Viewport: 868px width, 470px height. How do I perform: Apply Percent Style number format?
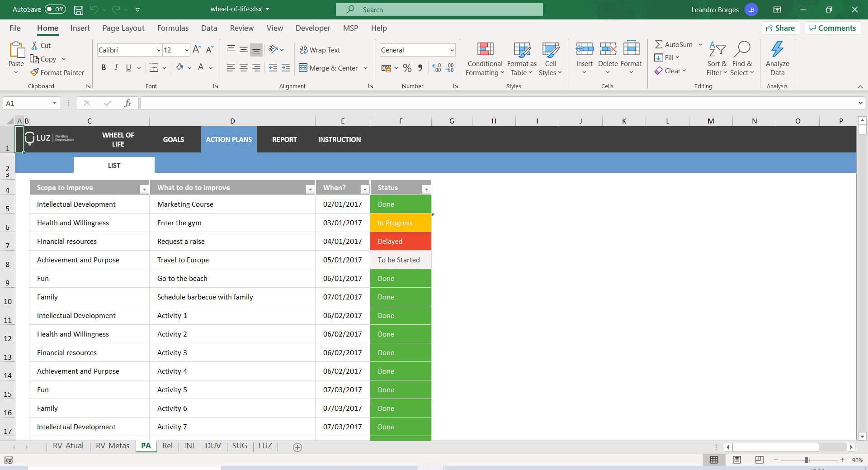[407, 68]
